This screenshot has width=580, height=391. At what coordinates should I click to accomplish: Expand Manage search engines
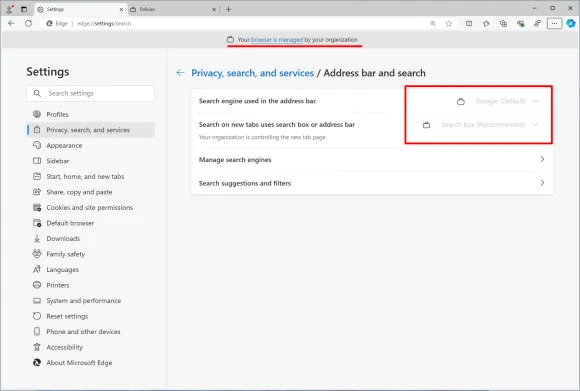pyautogui.click(x=372, y=159)
